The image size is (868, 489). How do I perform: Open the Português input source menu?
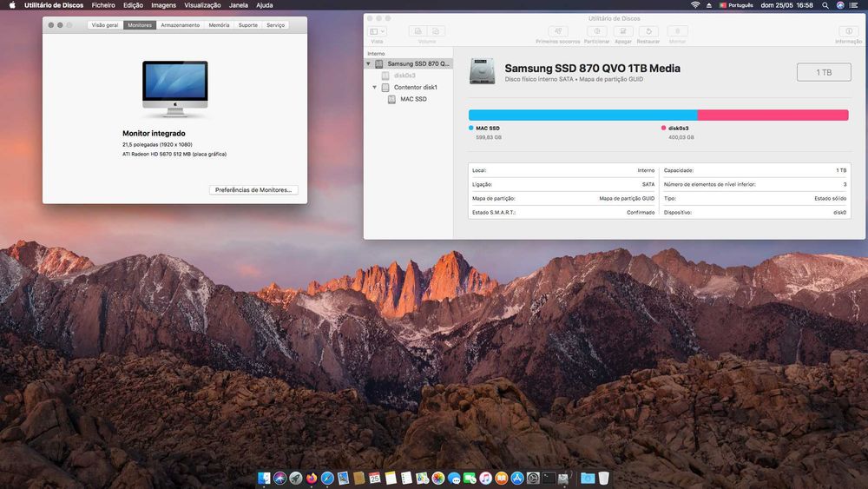coord(736,5)
